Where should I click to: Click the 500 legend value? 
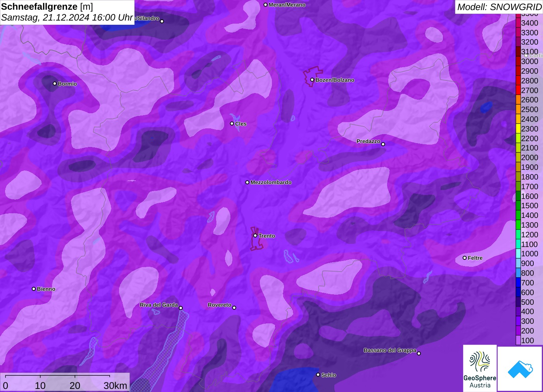click(527, 302)
